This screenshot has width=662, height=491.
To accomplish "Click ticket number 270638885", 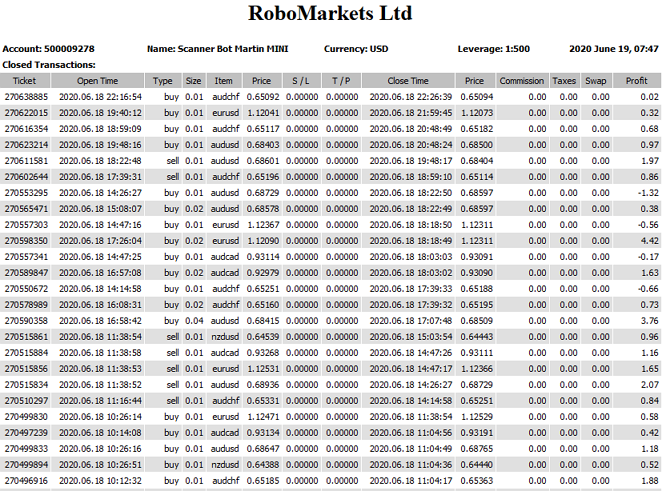I will tap(27, 97).
